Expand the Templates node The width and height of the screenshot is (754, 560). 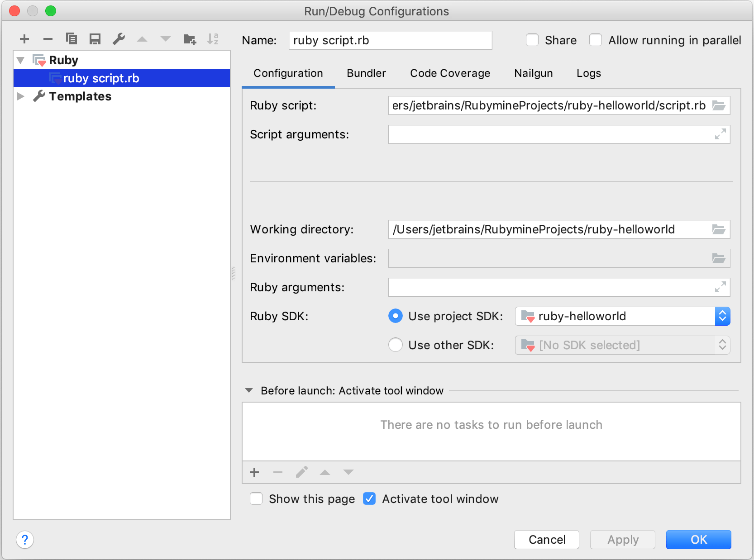tap(21, 96)
